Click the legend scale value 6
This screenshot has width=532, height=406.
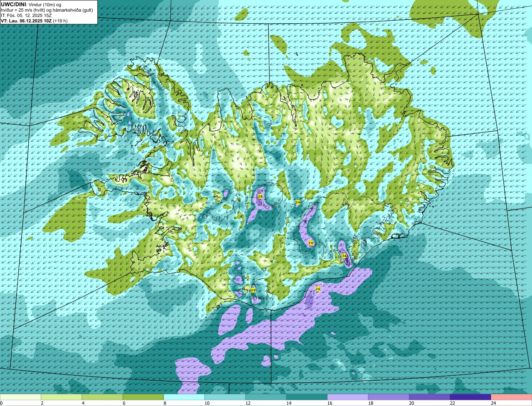tap(123, 403)
